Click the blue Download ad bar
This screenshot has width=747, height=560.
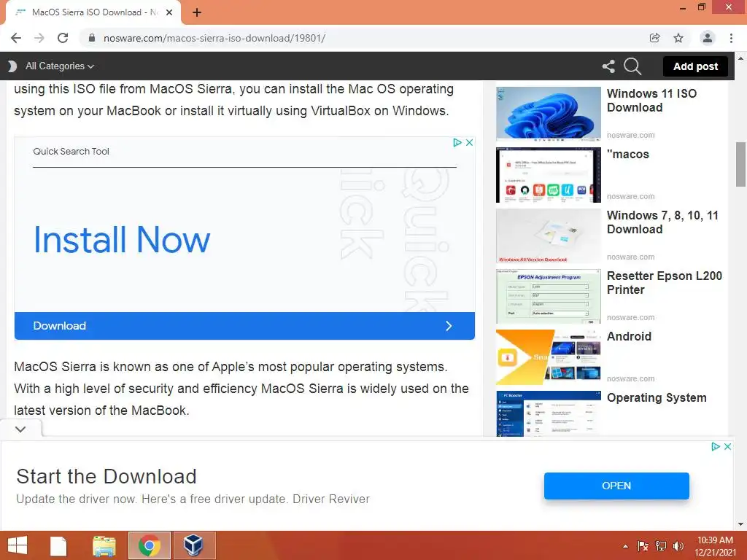point(244,326)
